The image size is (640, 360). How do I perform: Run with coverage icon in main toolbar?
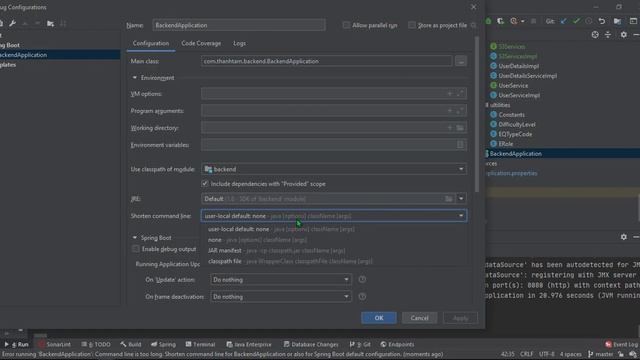(500, 21)
